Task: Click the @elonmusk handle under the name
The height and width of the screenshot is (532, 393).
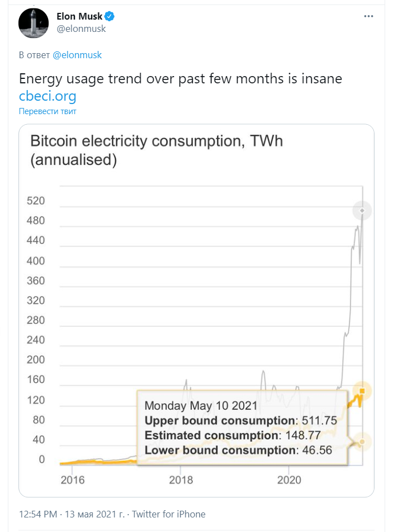Action: (x=81, y=29)
